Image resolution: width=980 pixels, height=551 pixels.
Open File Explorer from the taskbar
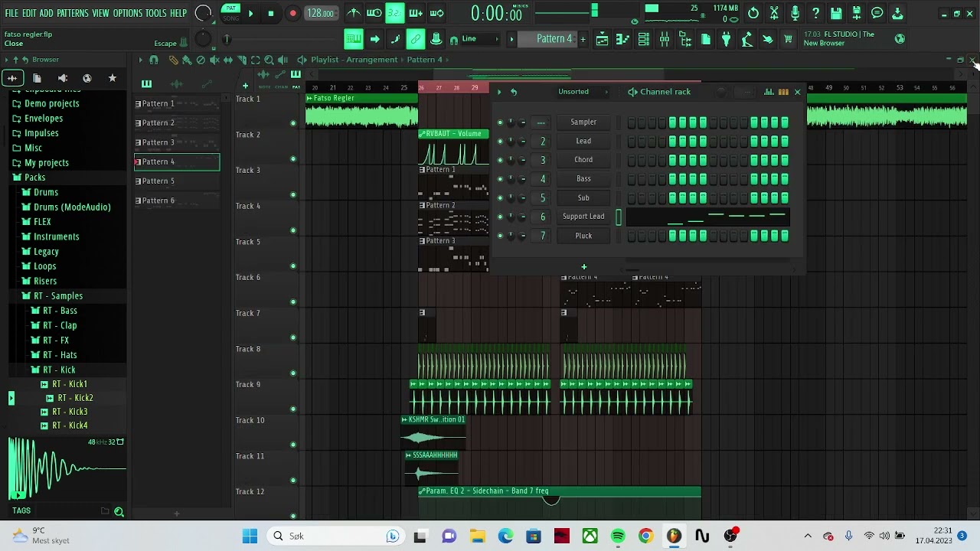click(478, 536)
